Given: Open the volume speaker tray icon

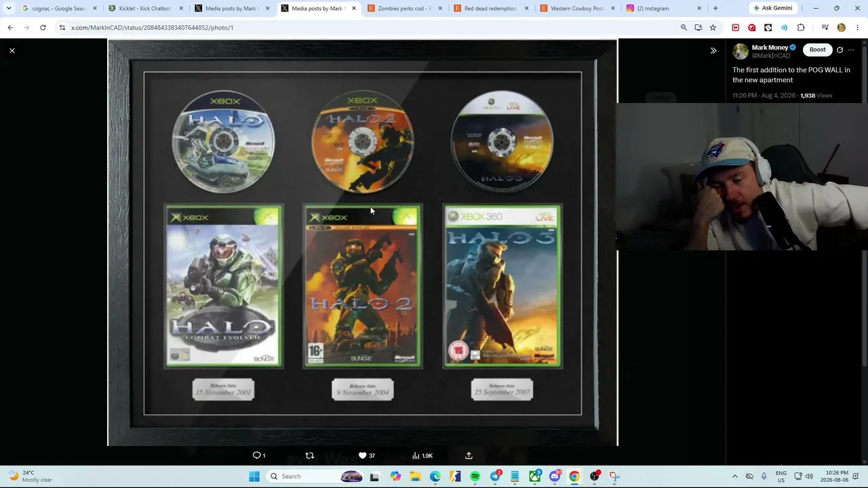Looking at the screenshot, I should [809, 476].
